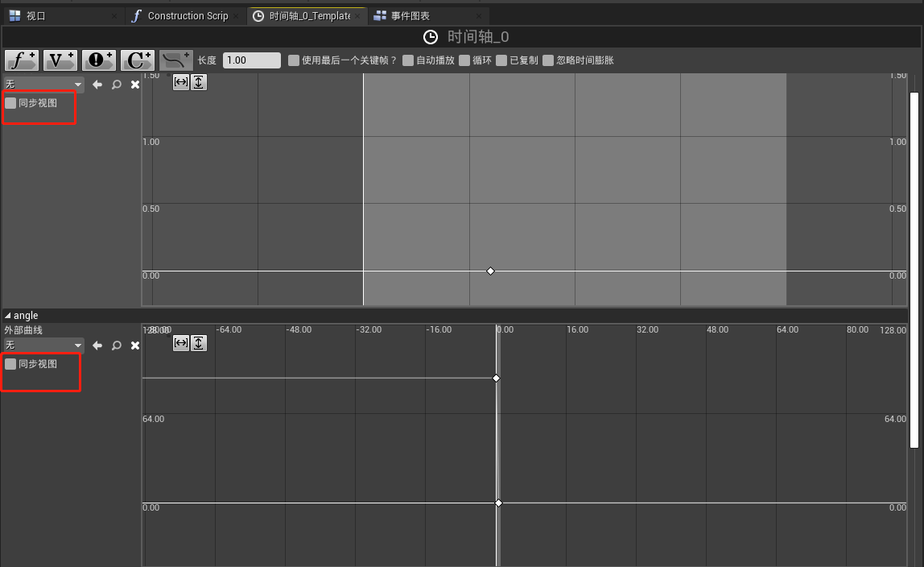
Task: Select keyframe at 0.00 in angle track
Action: 498,503
